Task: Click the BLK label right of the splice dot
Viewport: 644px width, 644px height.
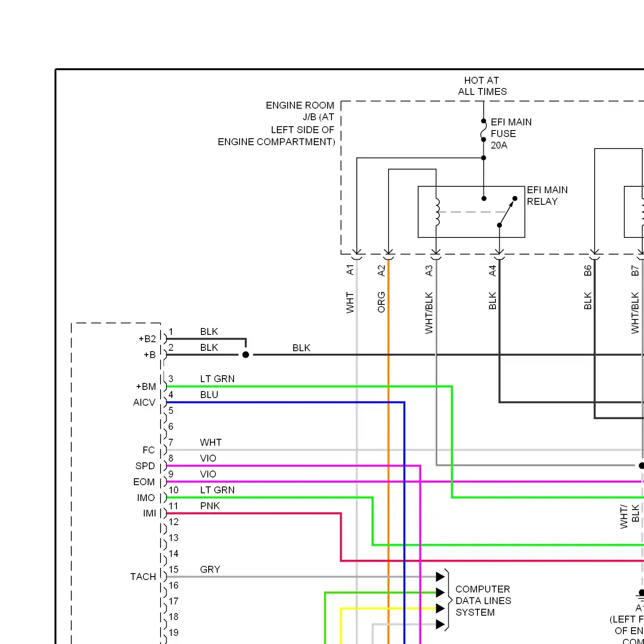Action: tap(301, 348)
